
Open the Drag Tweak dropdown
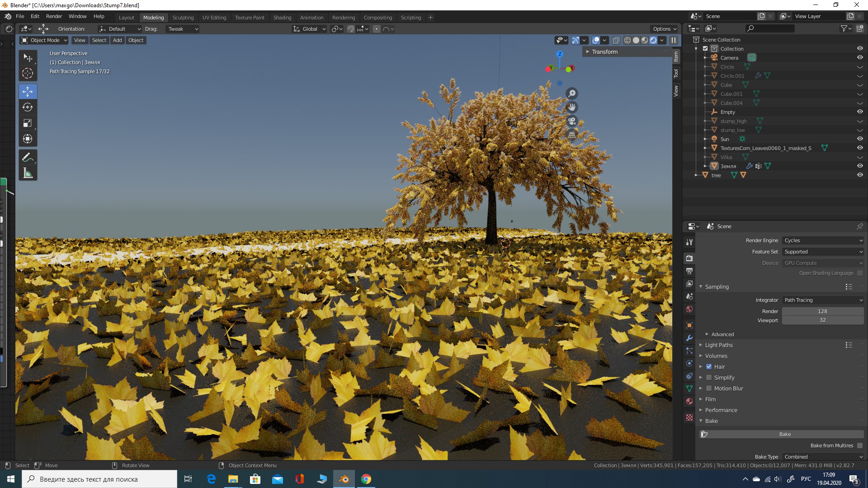183,29
